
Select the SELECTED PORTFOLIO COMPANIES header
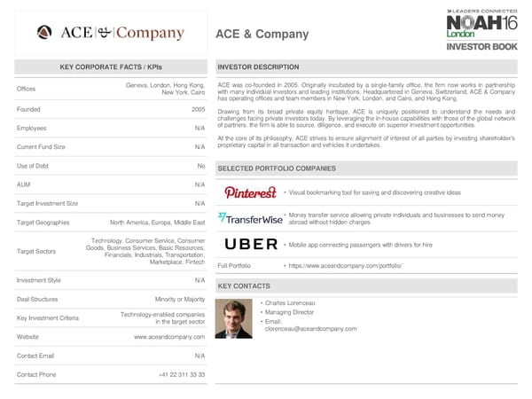click(x=277, y=168)
